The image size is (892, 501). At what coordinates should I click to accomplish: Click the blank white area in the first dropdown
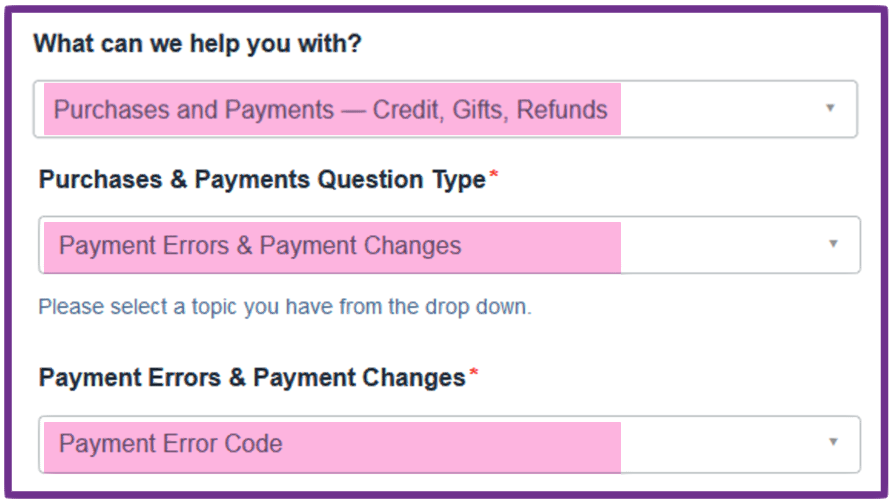click(x=720, y=109)
